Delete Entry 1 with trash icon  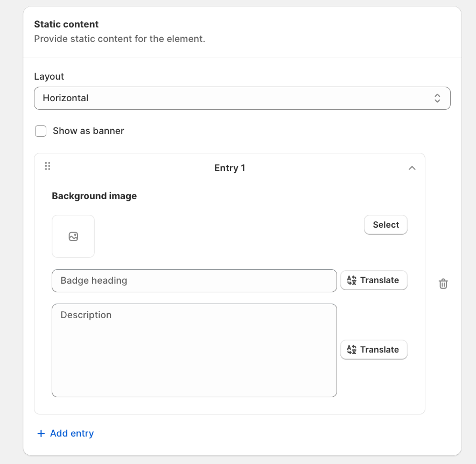443,284
